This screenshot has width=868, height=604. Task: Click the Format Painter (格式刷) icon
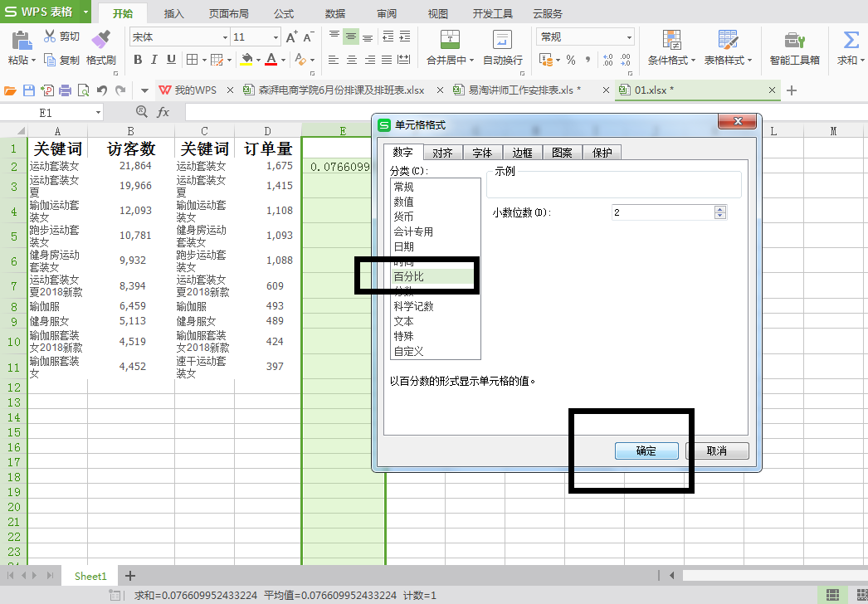pyautogui.click(x=100, y=38)
